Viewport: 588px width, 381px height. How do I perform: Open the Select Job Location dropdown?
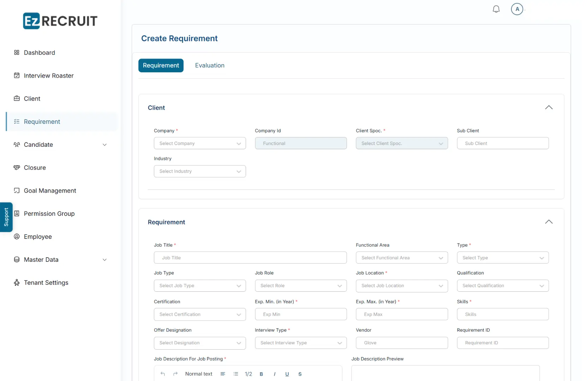point(402,286)
